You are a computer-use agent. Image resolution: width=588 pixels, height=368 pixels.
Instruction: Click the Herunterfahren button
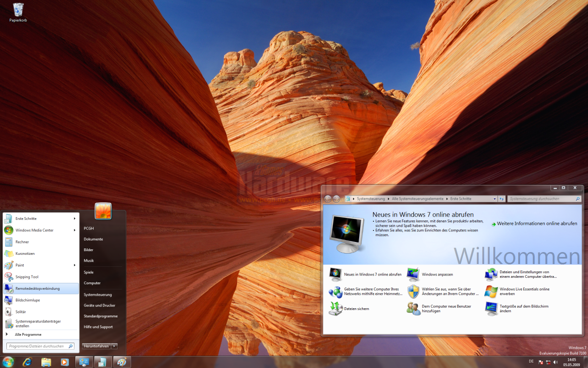click(96, 346)
